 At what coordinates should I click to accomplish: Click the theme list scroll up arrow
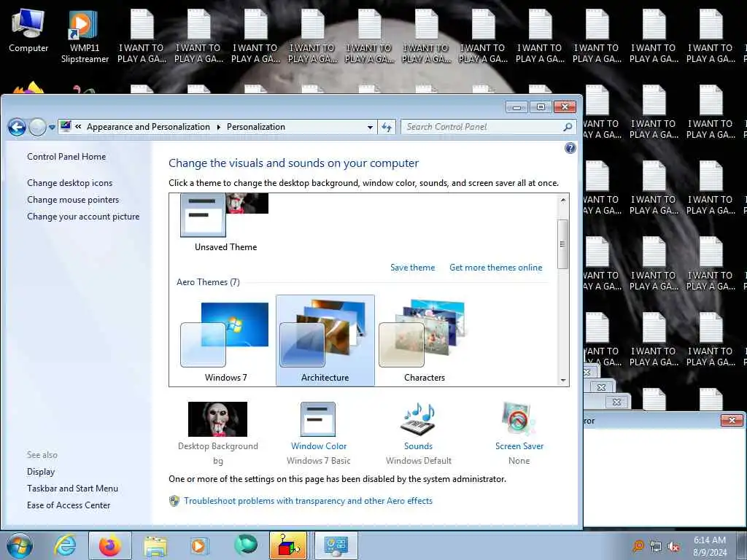pos(563,201)
